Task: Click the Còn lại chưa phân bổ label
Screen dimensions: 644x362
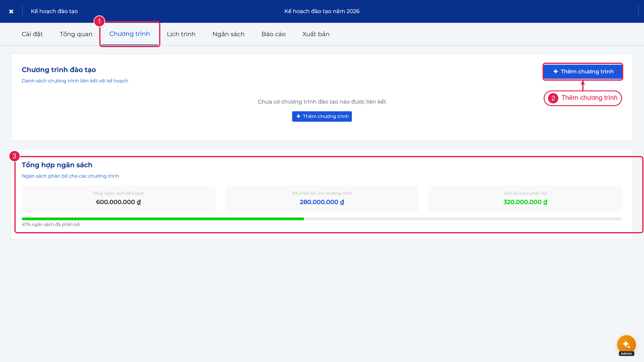Action: point(525,193)
